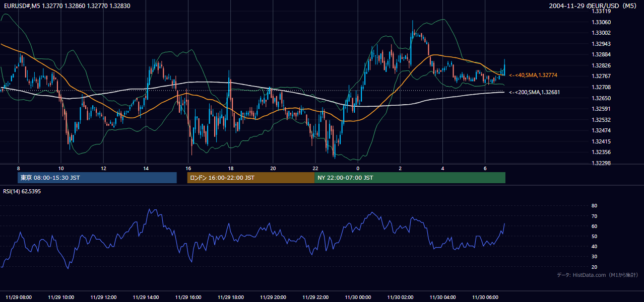The width and height of the screenshot is (644, 302).
Task: Click hour label 22 under price chart
Action: click(315, 168)
